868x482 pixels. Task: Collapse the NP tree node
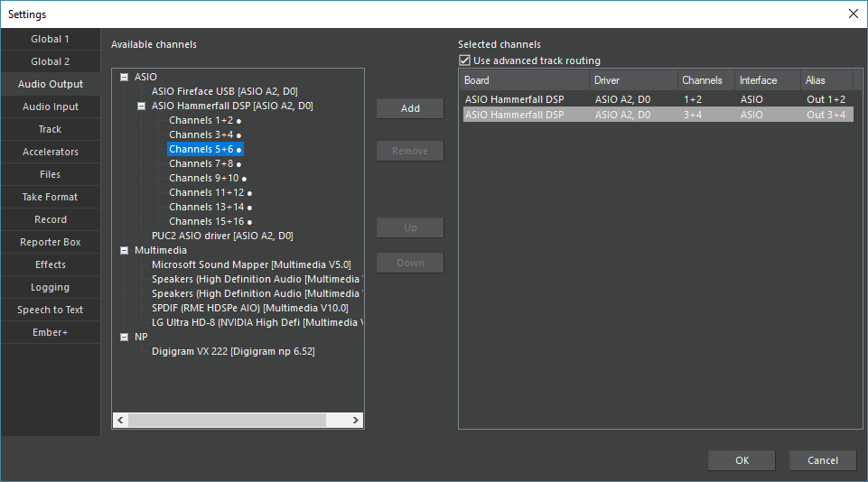(x=124, y=337)
